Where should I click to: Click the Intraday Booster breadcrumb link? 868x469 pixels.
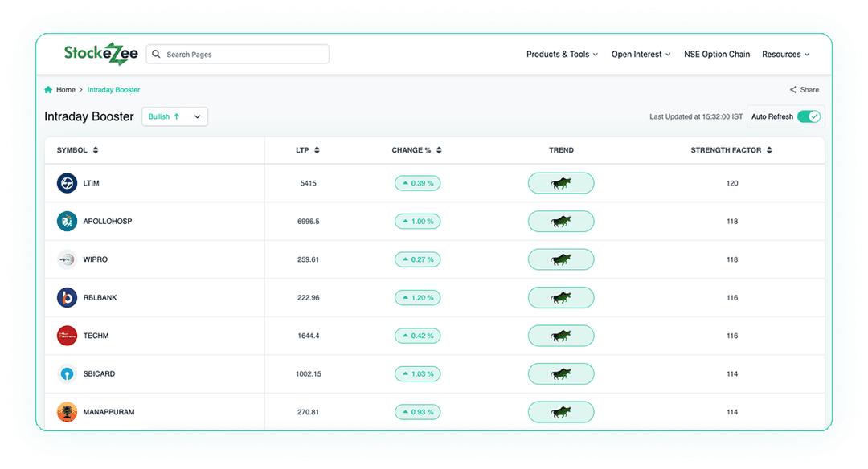click(113, 90)
